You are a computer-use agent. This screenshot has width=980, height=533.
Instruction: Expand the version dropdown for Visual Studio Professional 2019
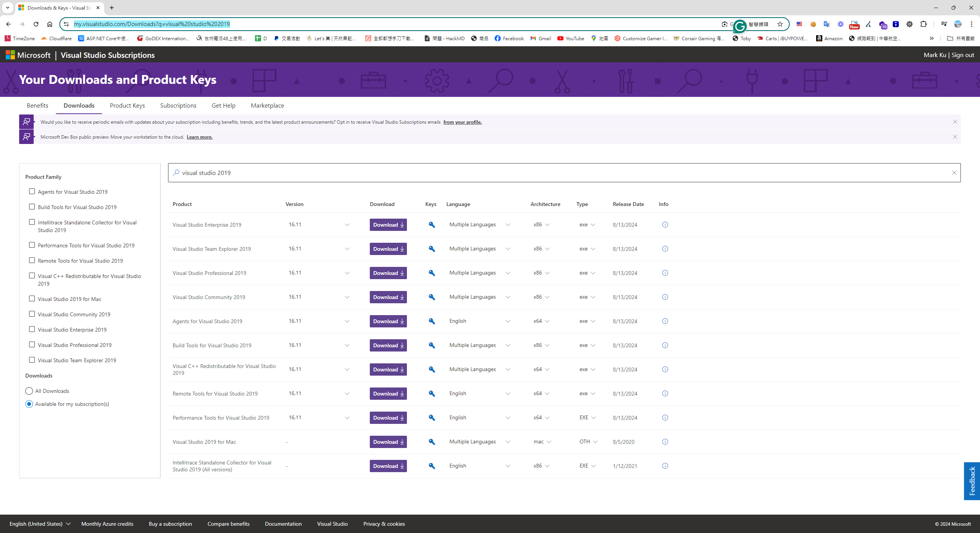tap(347, 273)
